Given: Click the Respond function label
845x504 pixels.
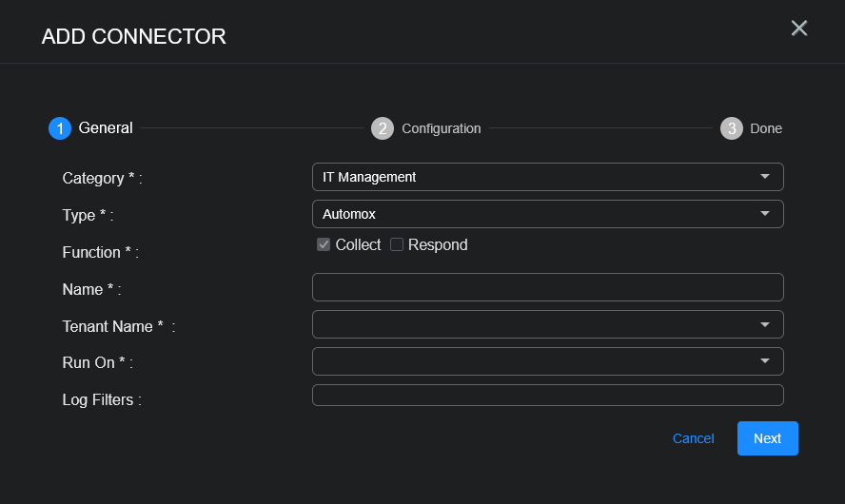Looking at the screenshot, I should 438,245.
